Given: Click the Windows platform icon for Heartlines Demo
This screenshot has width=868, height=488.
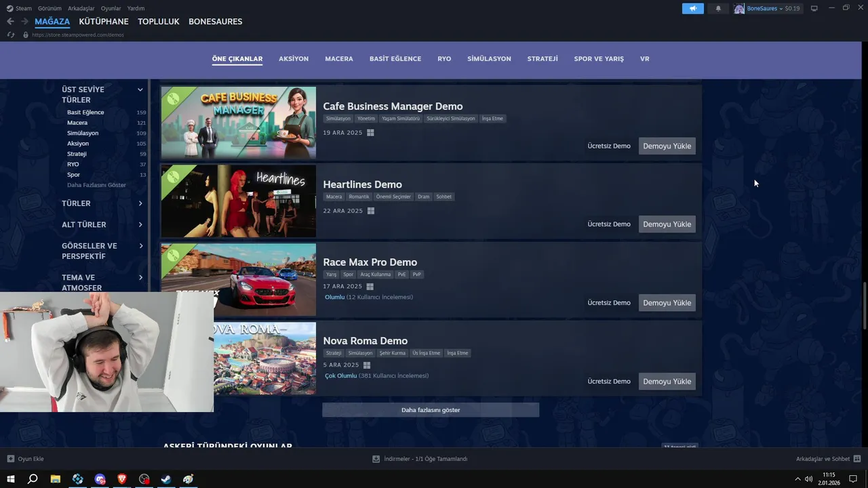Looking at the screenshot, I should (x=371, y=211).
